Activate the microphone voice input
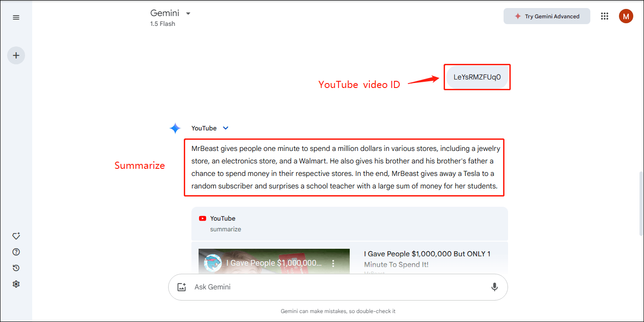Viewport: 644px width, 322px height. 495,287
